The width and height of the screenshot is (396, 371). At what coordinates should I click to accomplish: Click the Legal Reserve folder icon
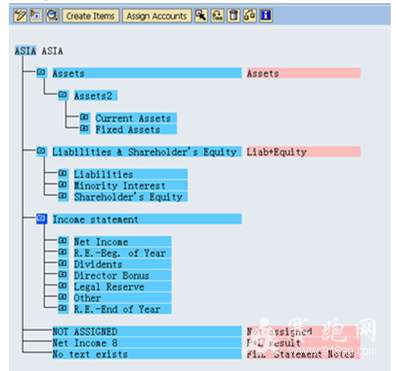point(63,286)
